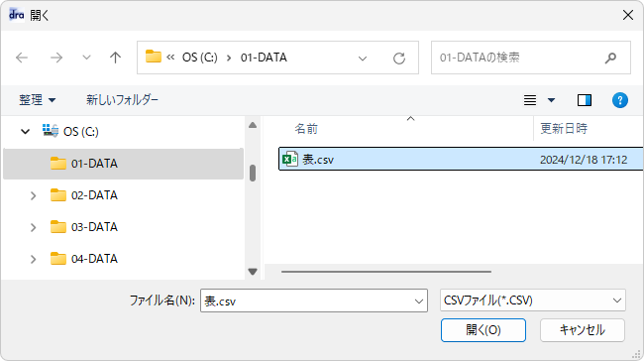Open help with the question mark icon
Image resolution: width=644 pixels, height=361 pixels.
[x=620, y=100]
